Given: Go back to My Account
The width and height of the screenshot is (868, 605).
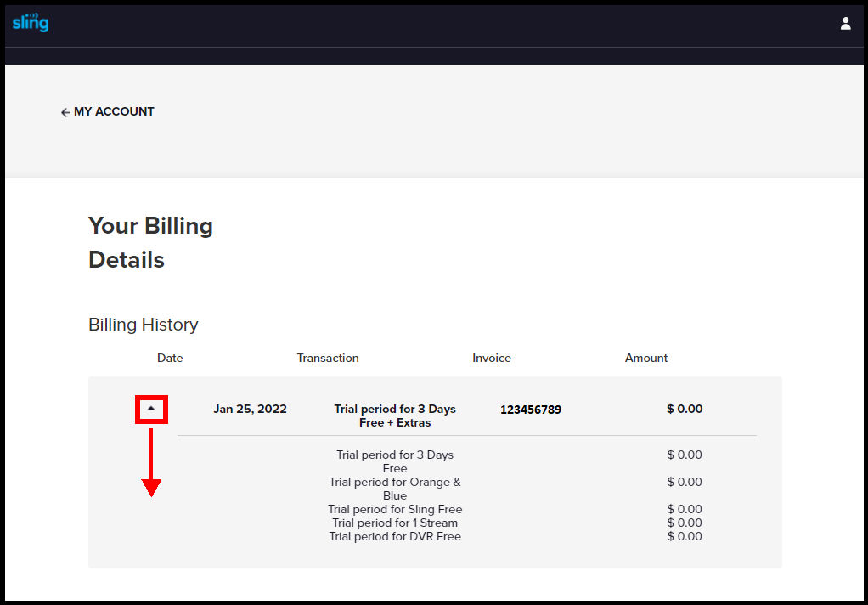Looking at the screenshot, I should click(107, 112).
